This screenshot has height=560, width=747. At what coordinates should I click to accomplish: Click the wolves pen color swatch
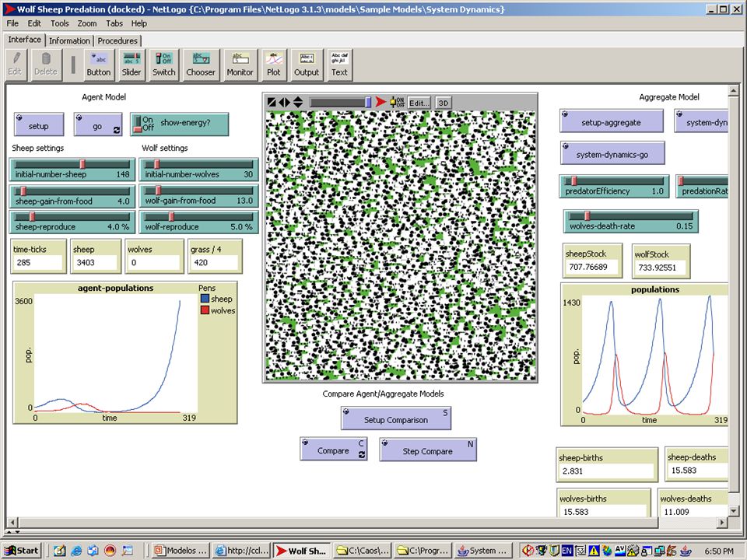coord(205,310)
